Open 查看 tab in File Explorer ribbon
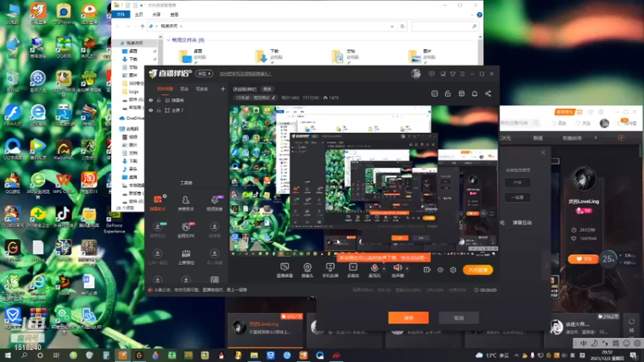Viewport: 644px width, 362px height. [x=175, y=14]
